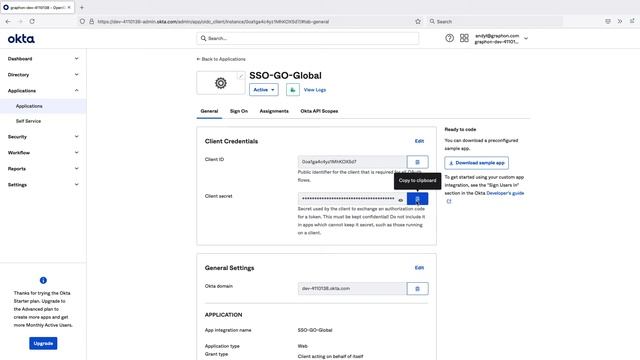
Task: Open View Logs link
Action: [x=315, y=90]
